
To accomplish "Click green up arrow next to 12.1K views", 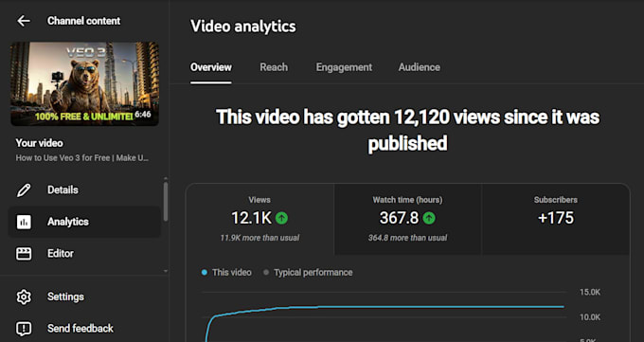I will pyautogui.click(x=281, y=218).
